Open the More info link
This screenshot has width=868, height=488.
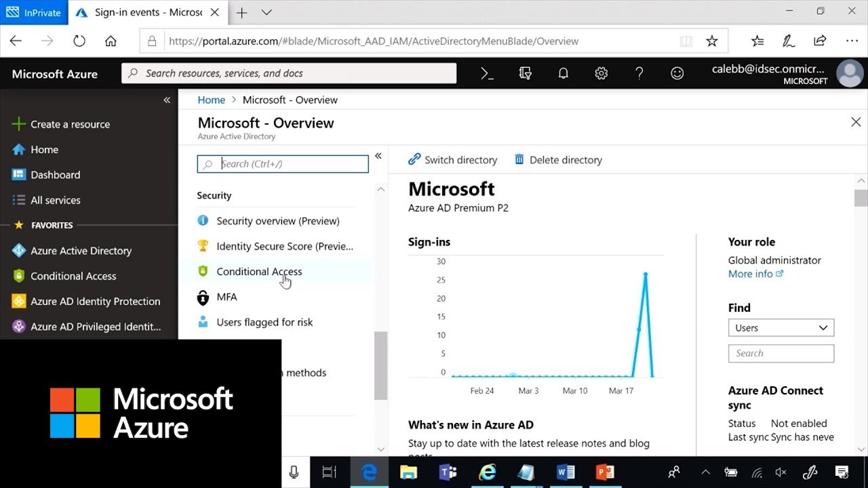click(755, 274)
